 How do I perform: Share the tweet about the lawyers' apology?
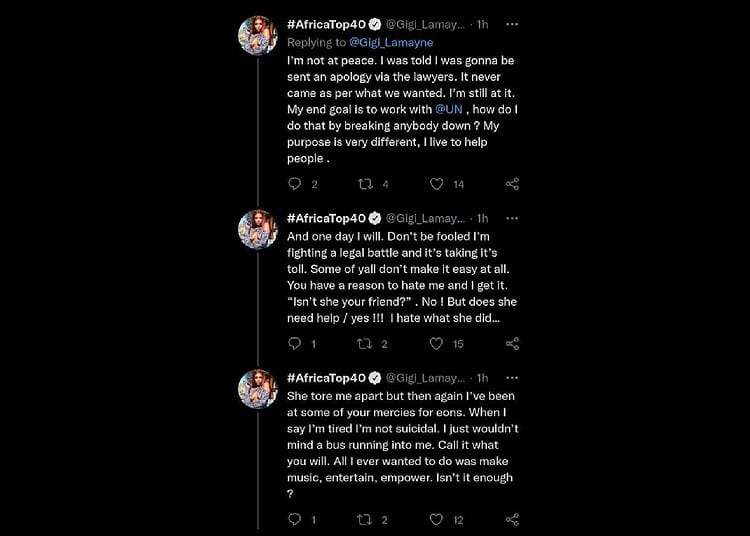tap(512, 184)
